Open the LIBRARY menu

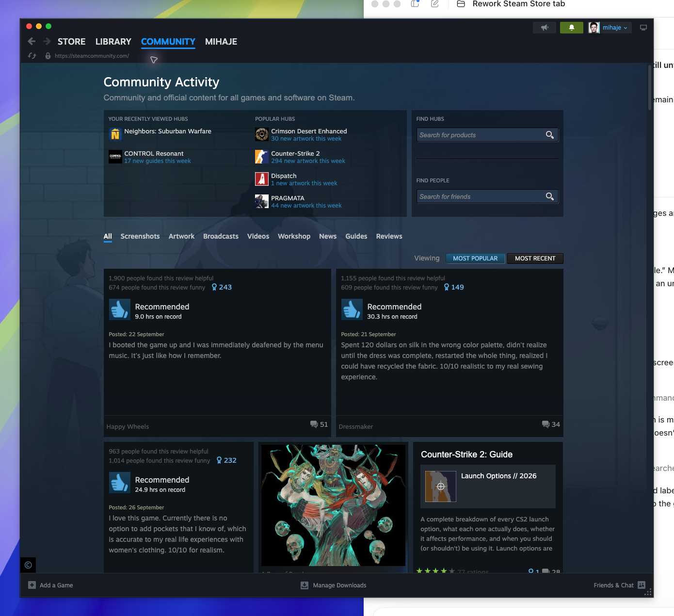113,42
